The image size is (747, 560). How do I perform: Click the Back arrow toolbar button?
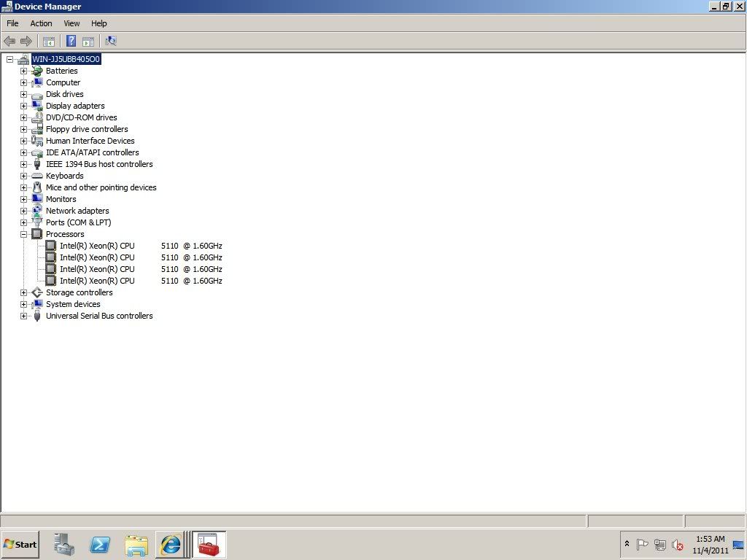click(x=9, y=42)
